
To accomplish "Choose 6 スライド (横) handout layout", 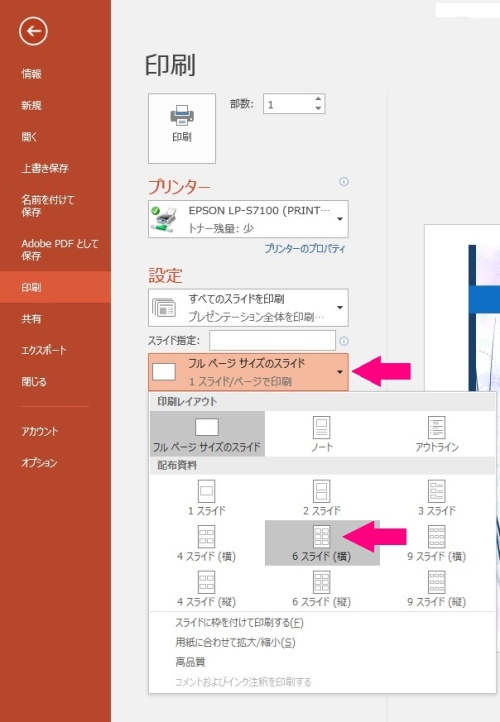I will point(322,543).
